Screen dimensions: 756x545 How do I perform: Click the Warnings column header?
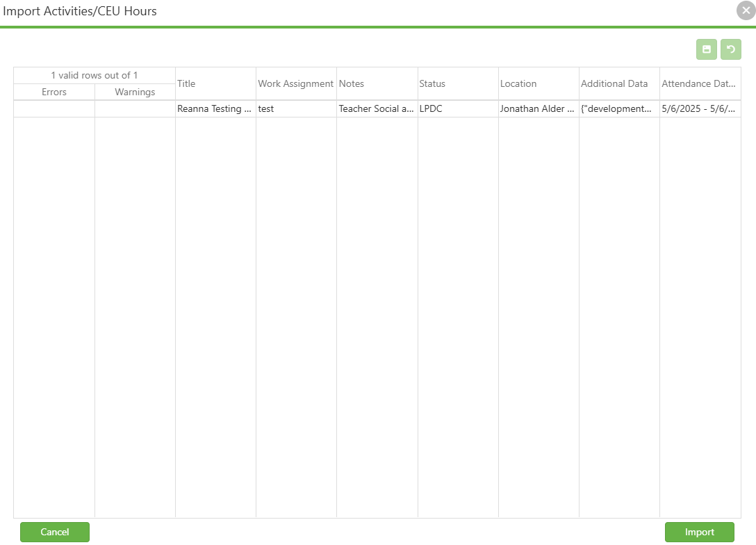pyautogui.click(x=135, y=92)
